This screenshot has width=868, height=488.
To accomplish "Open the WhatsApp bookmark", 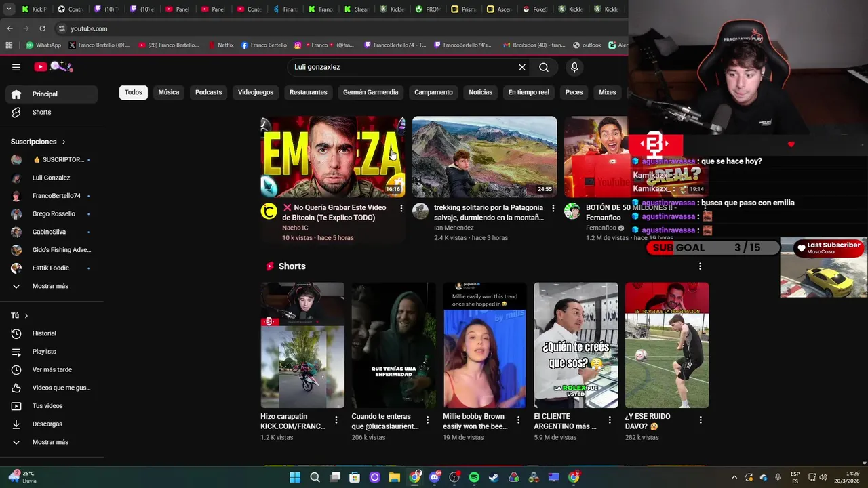I will [x=43, y=45].
